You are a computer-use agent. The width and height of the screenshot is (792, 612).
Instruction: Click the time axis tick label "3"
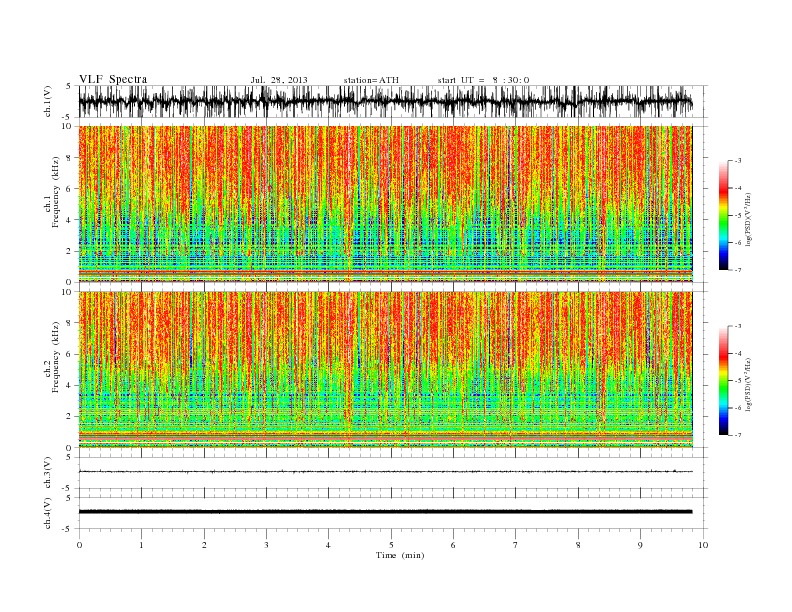coord(266,545)
